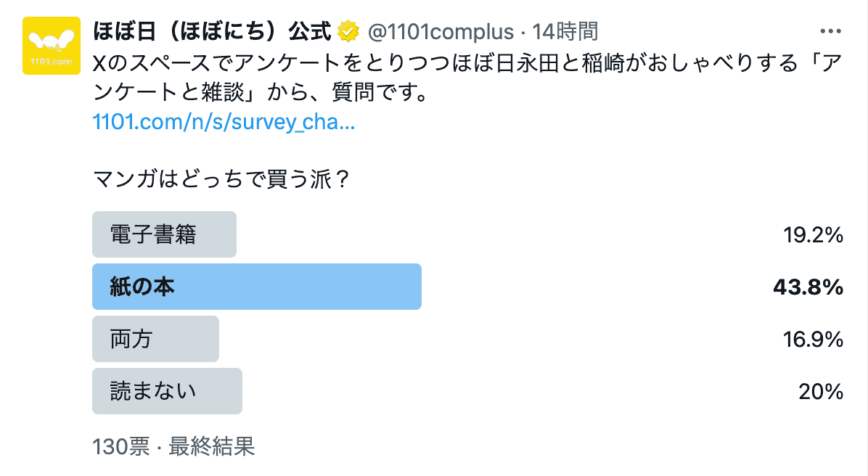This screenshot has height=476, width=868.
Task: Click the bold 43.8% result figure
Action: coord(808,287)
